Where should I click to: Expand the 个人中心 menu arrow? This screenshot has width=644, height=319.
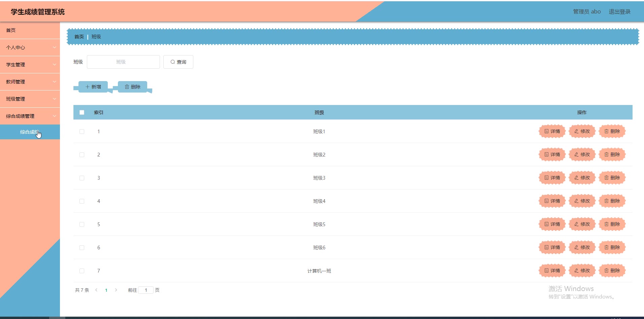click(55, 47)
